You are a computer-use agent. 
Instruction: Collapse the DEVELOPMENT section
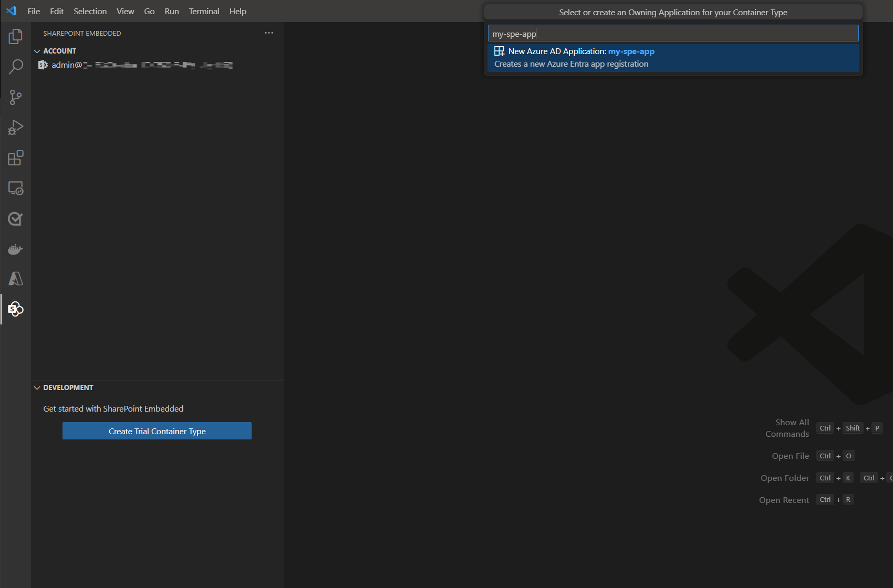37,387
